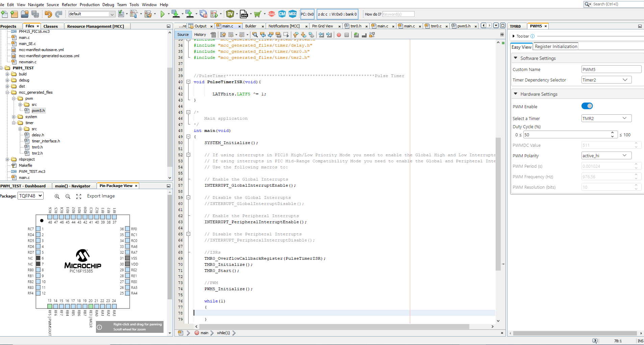Click the Find Selection magnifier in editor toolbar

coord(255,35)
